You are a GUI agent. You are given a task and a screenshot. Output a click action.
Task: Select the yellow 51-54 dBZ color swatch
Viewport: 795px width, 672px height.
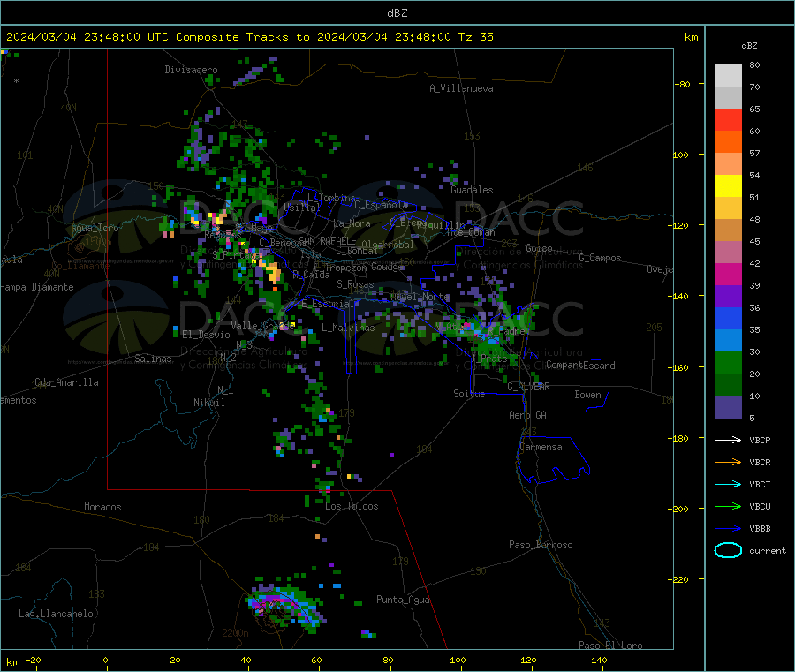[728, 186]
